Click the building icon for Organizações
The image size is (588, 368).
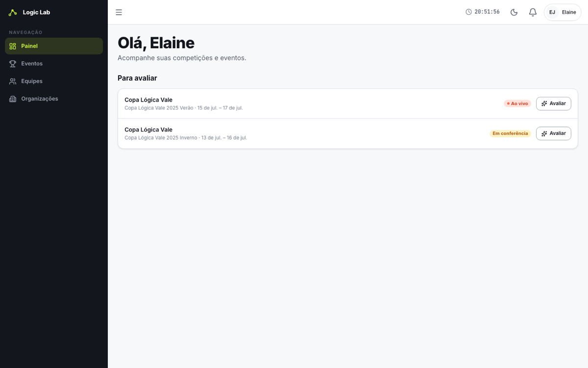13,99
